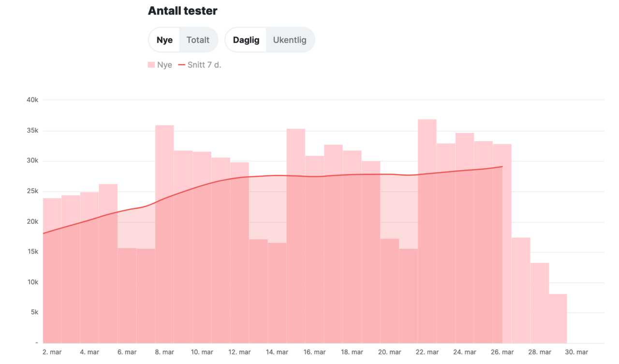Image resolution: width=619 pixels, height=364 pixels.
Task: Switch to Totalt view
Action: [198, 40]
